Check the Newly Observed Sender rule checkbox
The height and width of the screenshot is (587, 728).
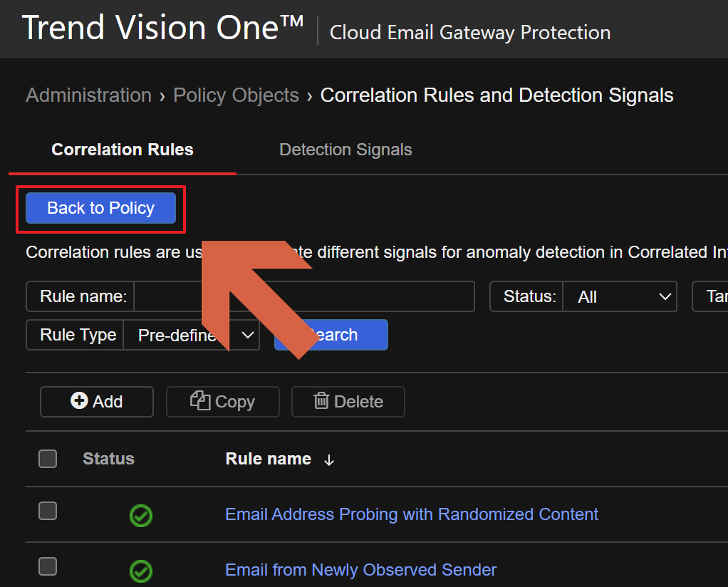pyautogui.click(x=48, y=566)
